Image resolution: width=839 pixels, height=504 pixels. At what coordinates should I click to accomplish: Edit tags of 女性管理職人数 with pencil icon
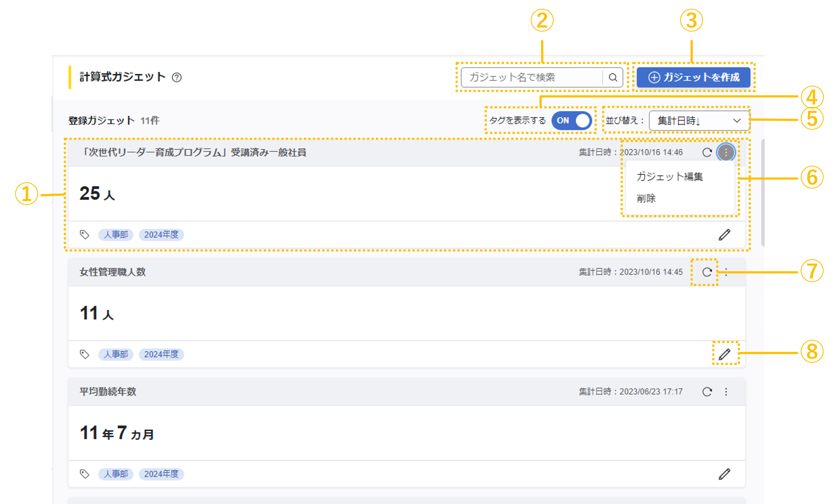724,354
